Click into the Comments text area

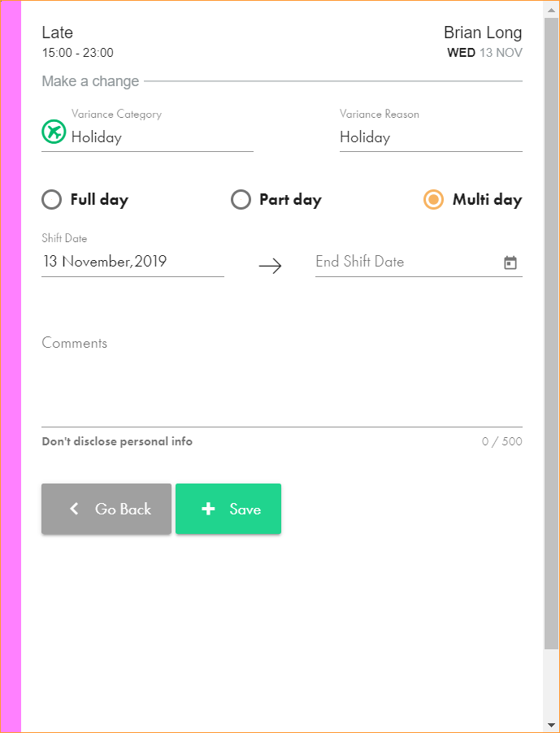click(x=281, y=382)
